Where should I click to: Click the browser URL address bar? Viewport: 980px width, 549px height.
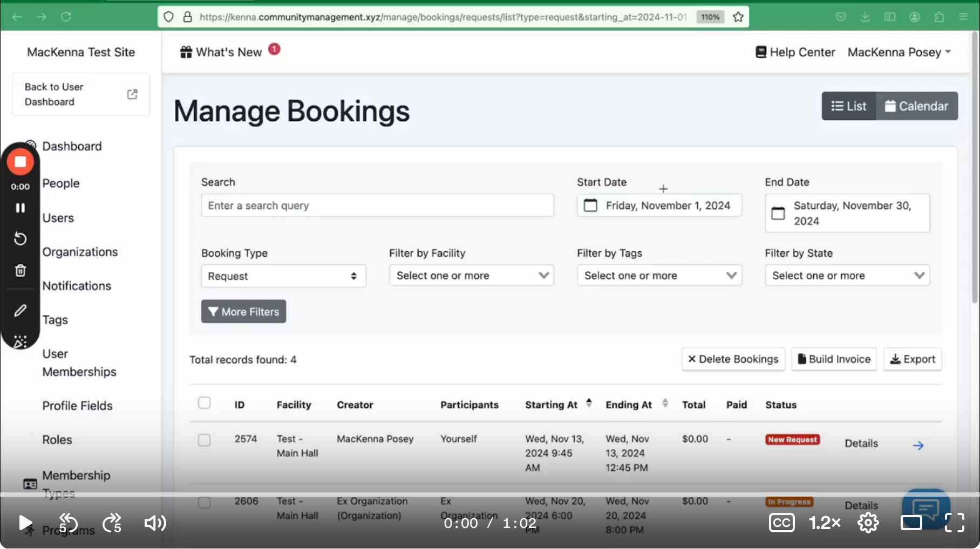coord(443,17)
